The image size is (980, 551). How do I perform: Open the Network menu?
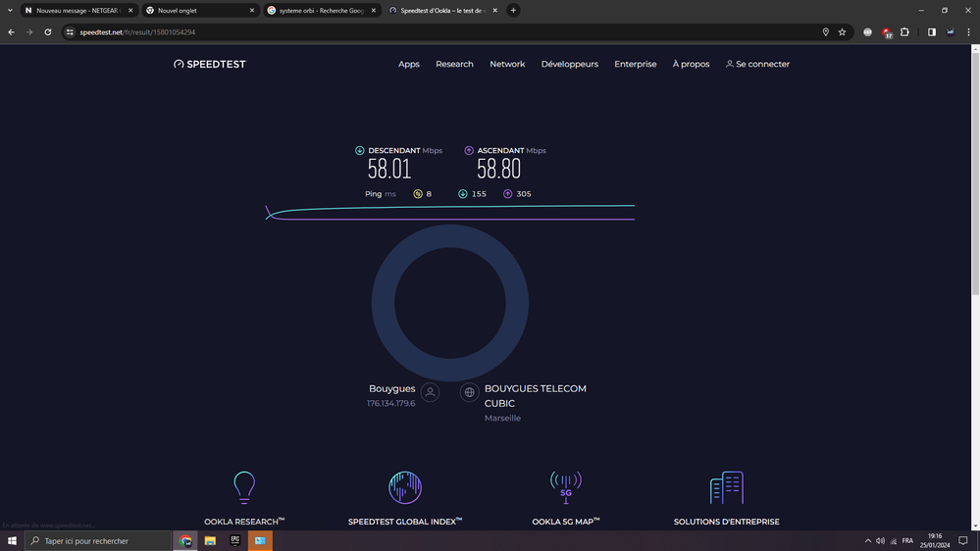pyautogui.click(x=507, y=64)
